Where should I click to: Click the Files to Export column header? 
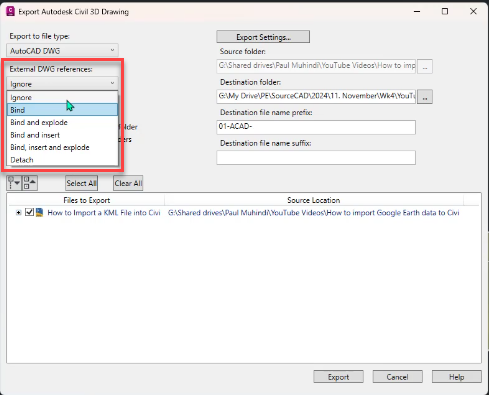pos(86,200)
